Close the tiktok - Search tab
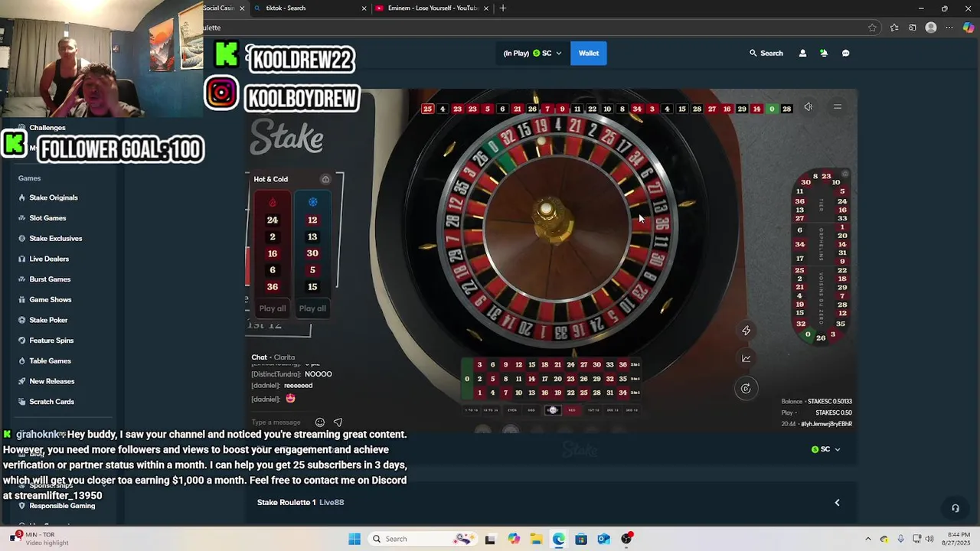Viewport: 980px width, 551px height. pos(364,8)
